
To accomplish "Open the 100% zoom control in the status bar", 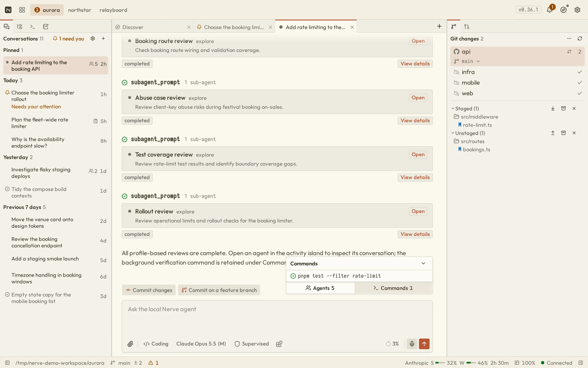I will click(x=525, y=363).
